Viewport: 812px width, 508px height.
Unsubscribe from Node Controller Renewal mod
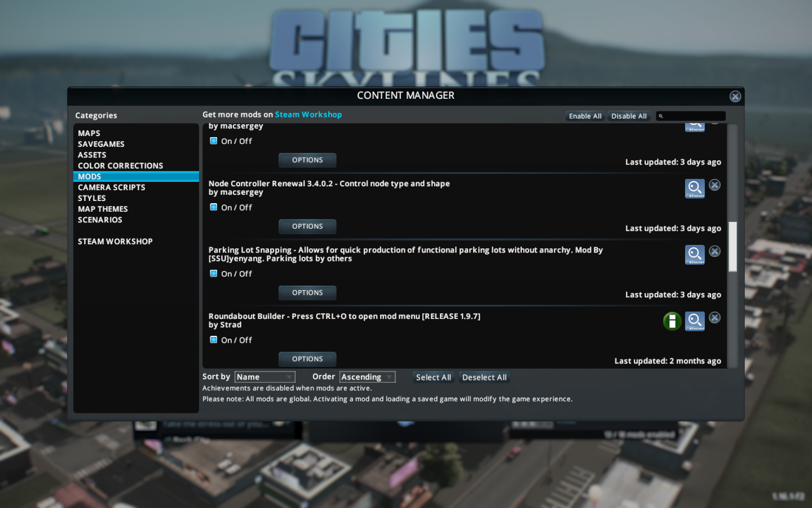(x=715, y=185)
